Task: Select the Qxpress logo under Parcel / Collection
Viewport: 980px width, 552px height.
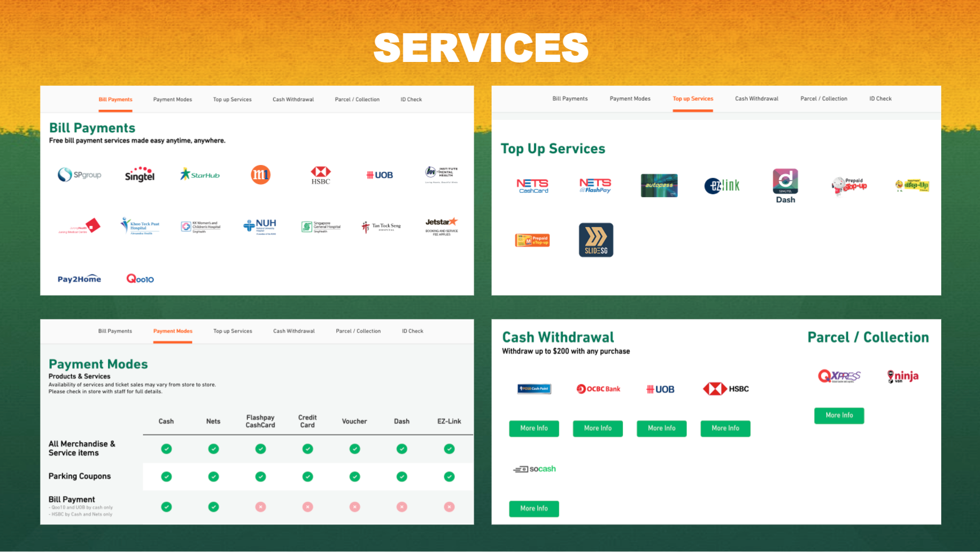Action: click(x=839, y=376)
